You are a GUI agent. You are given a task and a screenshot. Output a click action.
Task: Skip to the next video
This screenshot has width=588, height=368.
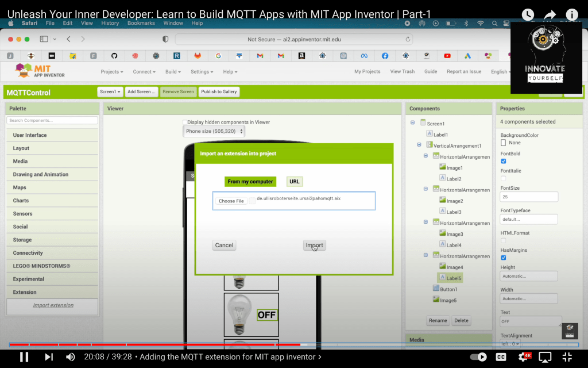pos(49,356)
